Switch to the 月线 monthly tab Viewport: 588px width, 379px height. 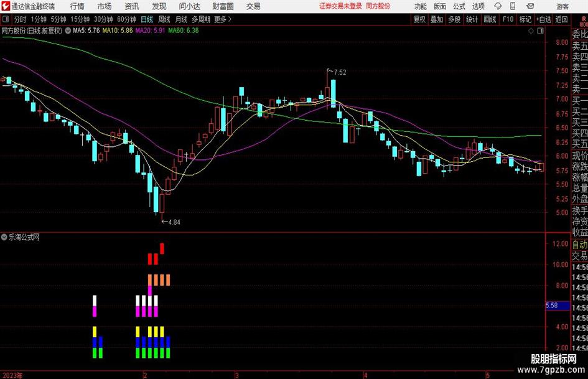(x=182, y=19)
